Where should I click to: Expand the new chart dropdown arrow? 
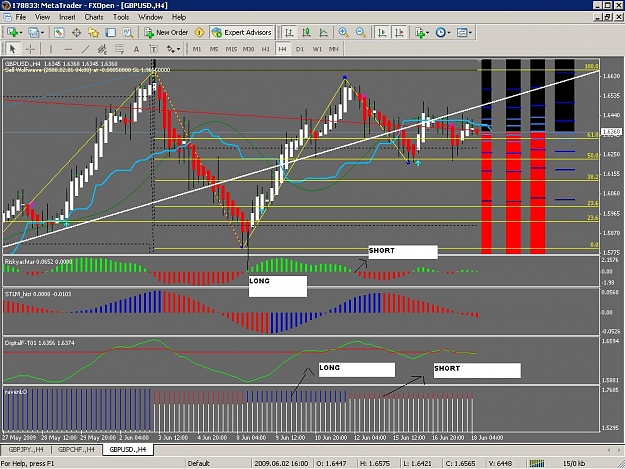tap(20, 33)
